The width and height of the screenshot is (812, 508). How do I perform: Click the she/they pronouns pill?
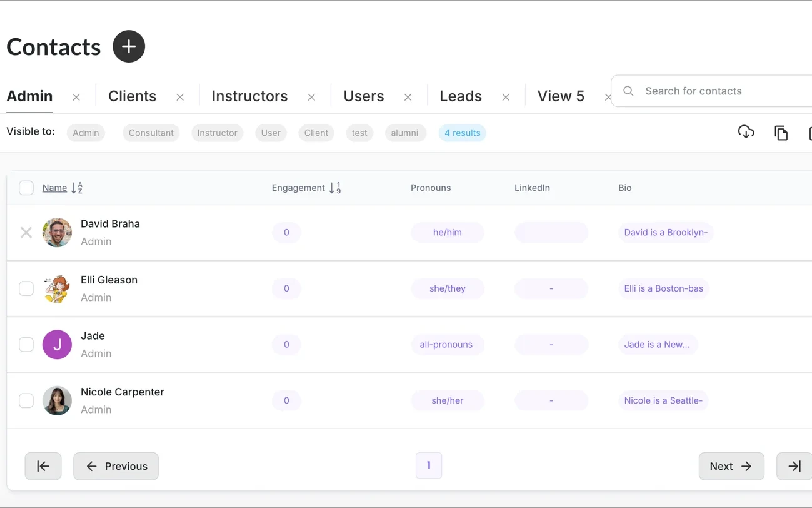[x=448, y=288]
